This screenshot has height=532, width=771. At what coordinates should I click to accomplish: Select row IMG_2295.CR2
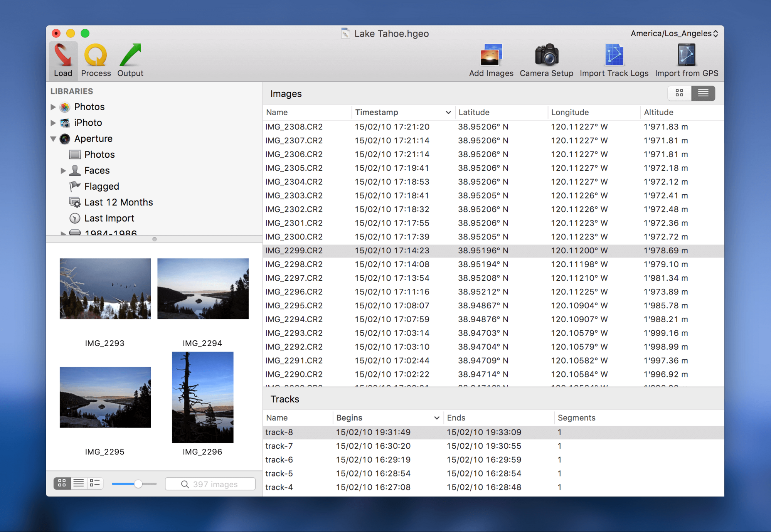tap(493, 305)
